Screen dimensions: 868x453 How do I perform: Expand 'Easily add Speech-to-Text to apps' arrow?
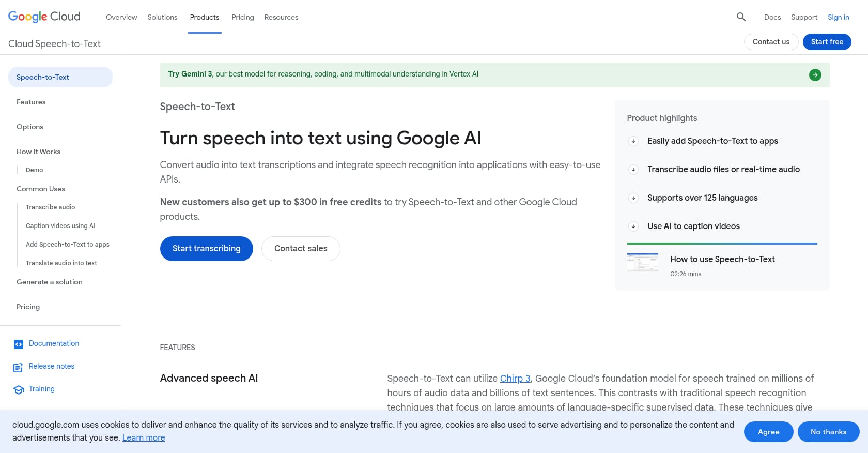tap(633, 141)
